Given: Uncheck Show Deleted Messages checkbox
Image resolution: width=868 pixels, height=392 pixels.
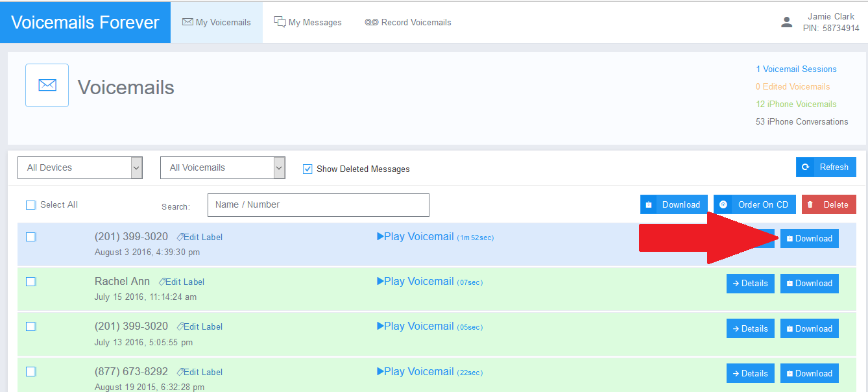Looking at the screenshot, I should point(308,169).
